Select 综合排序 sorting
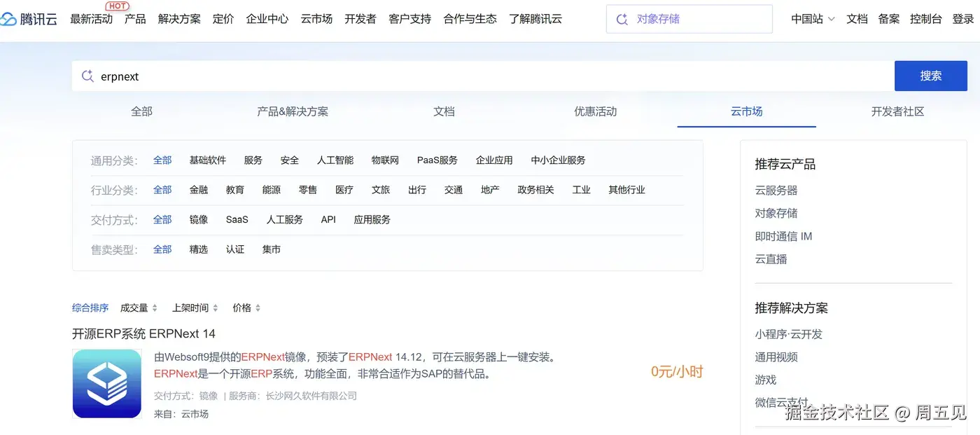This screenshot has width=980, height=435. 90,308
